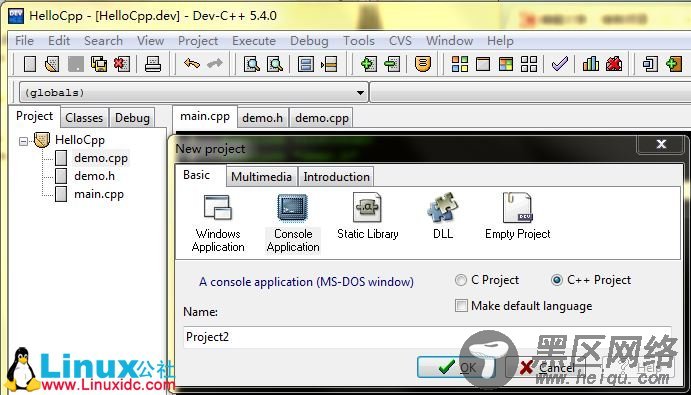This screenshot has height=395, width=691.
Task: Click the Compile and Run colored icon
Action: 506,64
